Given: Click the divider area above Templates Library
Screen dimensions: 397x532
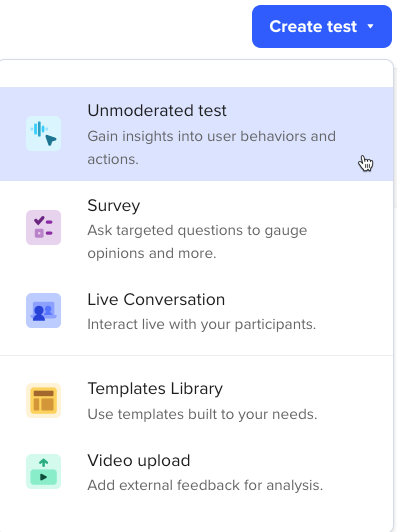Looking at the screenshot, I should click(196, 356).
